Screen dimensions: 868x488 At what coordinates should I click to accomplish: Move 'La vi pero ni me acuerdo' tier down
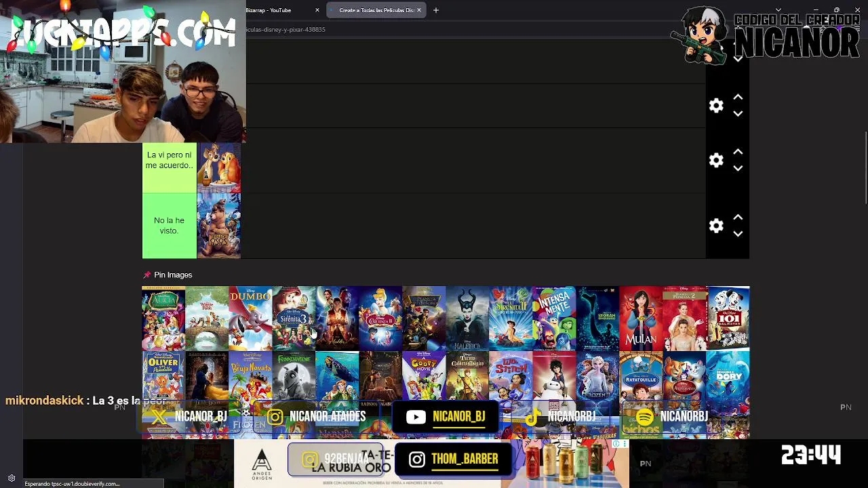[x=738, y=168]
